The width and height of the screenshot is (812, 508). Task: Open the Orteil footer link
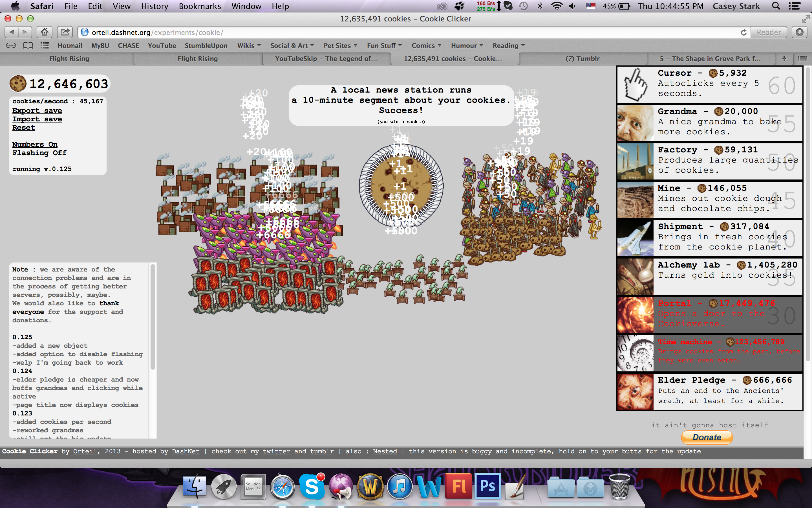(85, 451)
